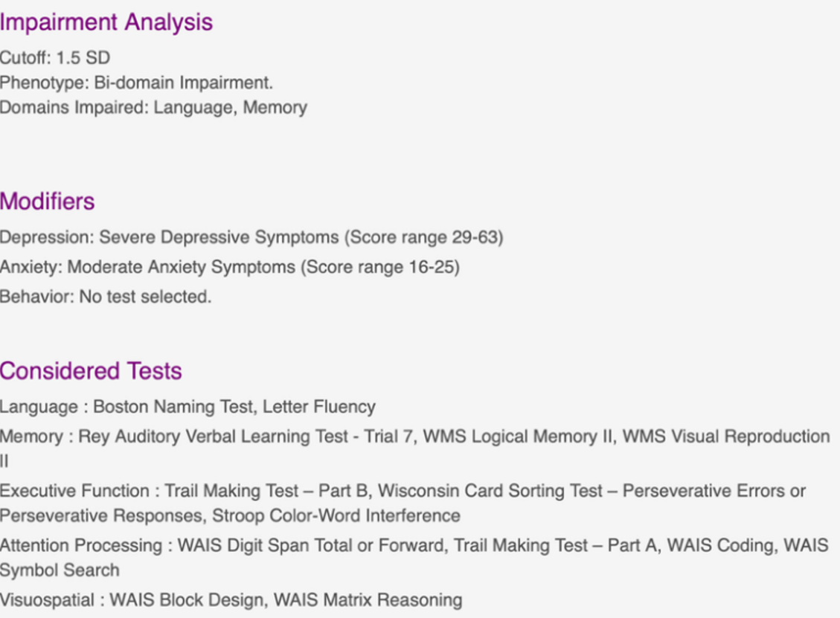Click WAIS Digit Span Total or Forward
Image resolution: width=840 pixels, height=618 pixels.
(x=305, y=545)
